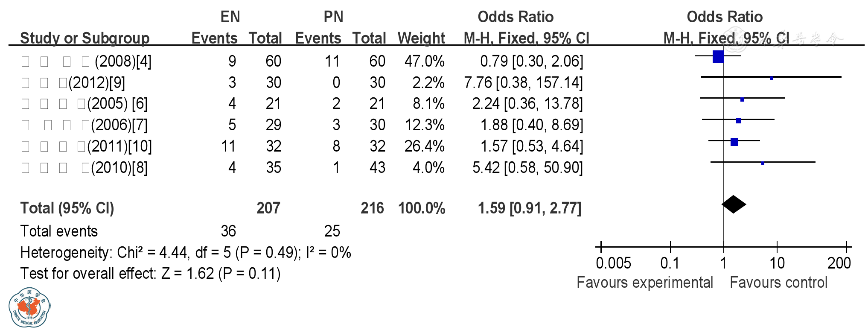Click the blue square for the 2011 study
Image resolution: width=868 pixels, height=333 pixels.
734,142
